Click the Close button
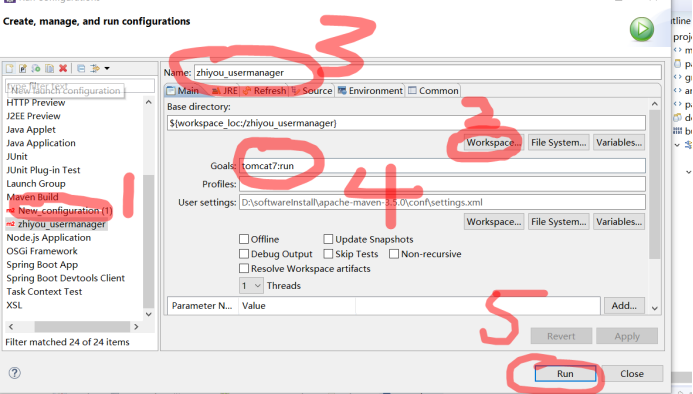The height and width of the screenshot is (394, 693). [x=632, y=374]
